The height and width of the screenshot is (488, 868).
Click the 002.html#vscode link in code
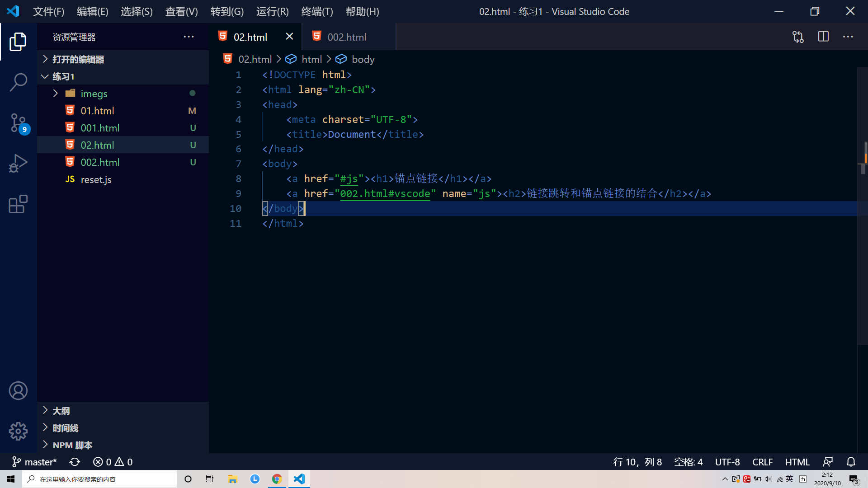[x=385, y=193]
